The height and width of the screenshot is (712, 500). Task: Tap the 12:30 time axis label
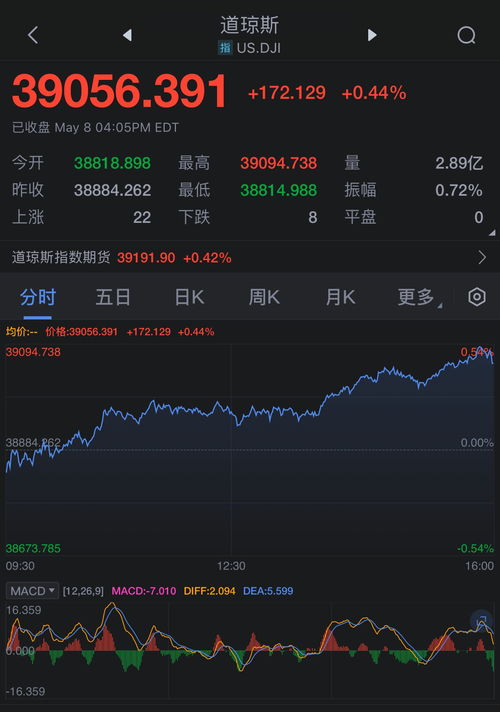click(x=231, y=566)
